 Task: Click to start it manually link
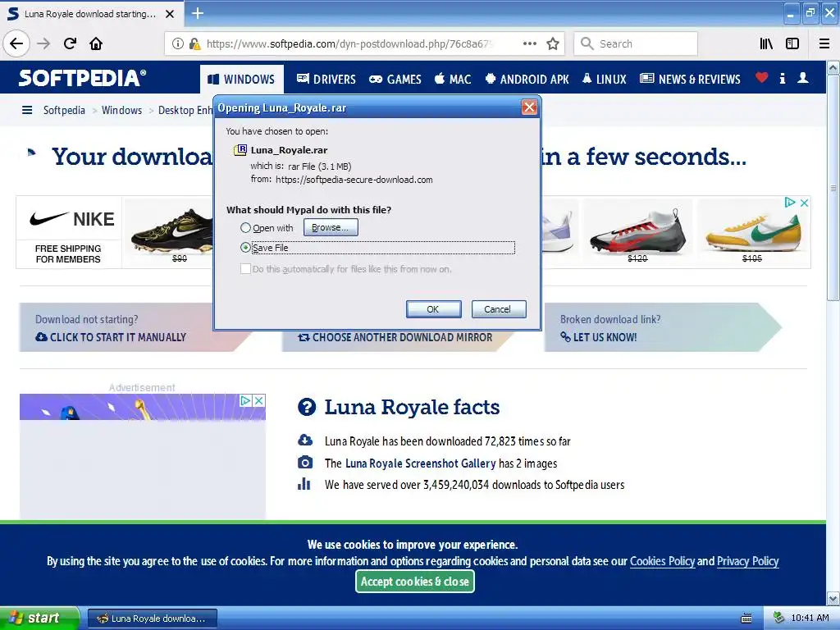(111, 337)
